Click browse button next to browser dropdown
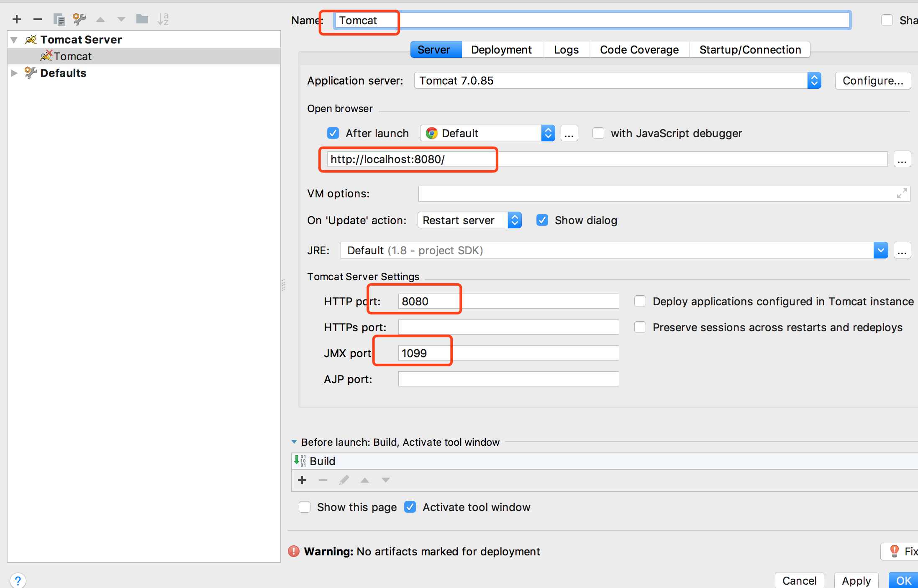The height and width of the screenshot is (588, 918). click(x=569, y=133)
